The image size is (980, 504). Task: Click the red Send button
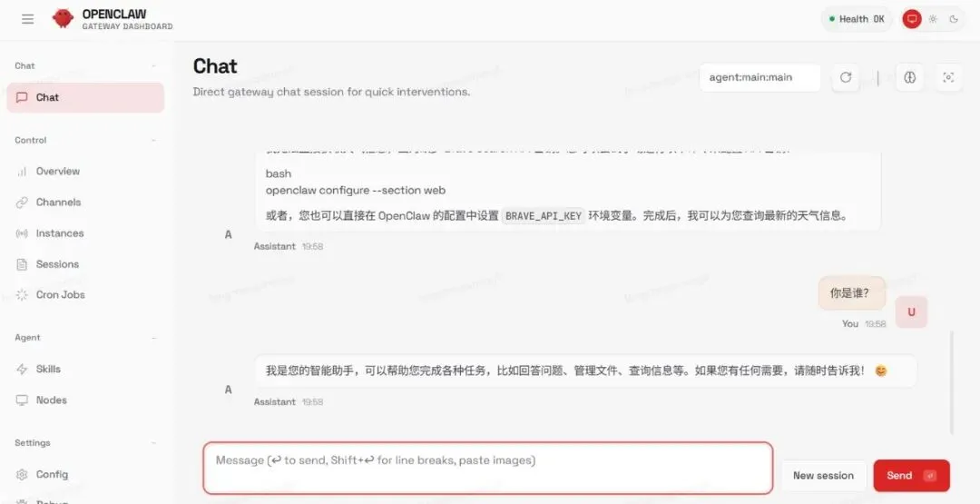pos(911,476)
